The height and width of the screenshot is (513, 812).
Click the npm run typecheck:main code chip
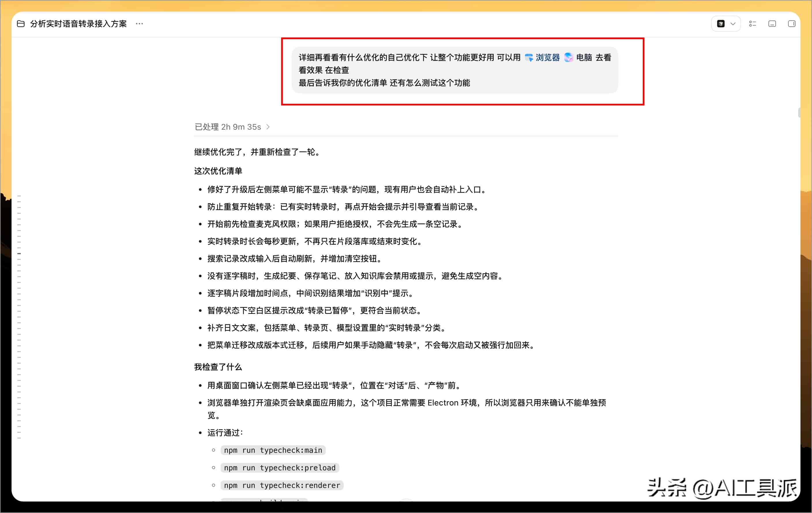pyautogui.click(x=273, y=450)
